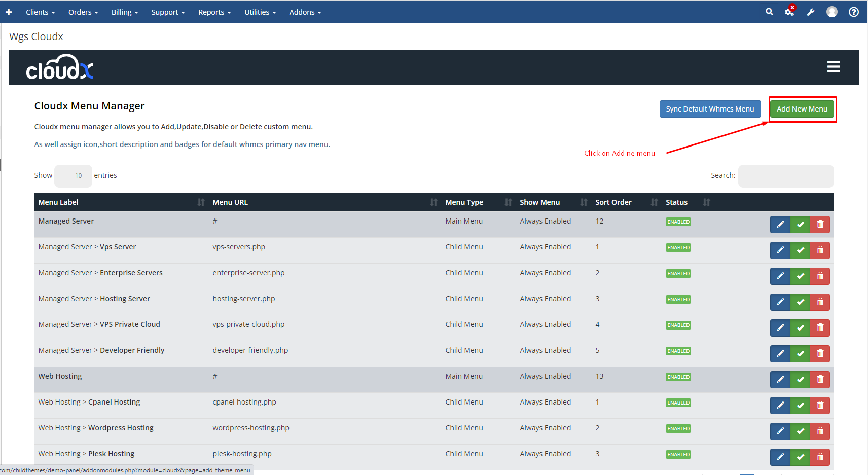Open the search magnifier icon
Image resolution: width=868 pixels, height=475 pixels.
(769, 12)
